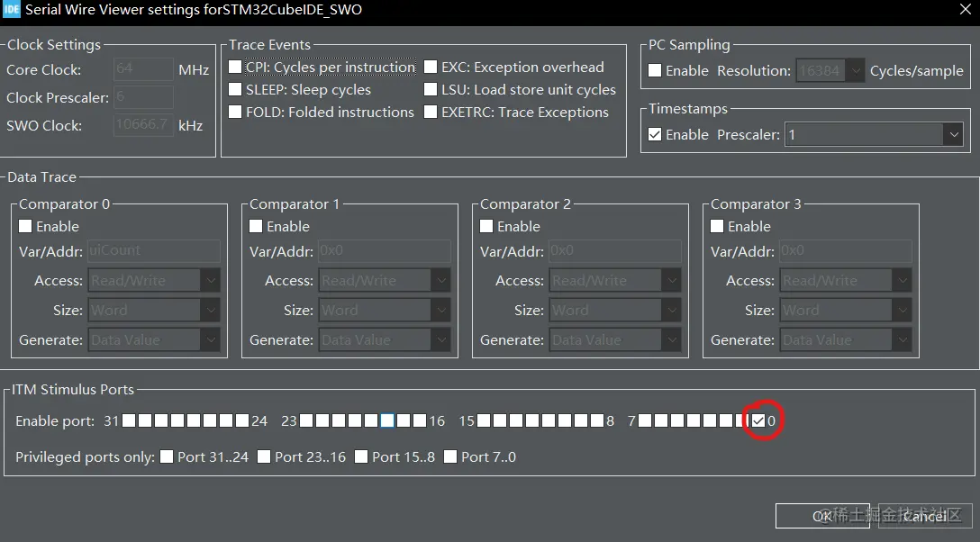The image size is (980, 542).
Task: Open Comparator 3 Size dropdown
Action: tap(846, 310)
